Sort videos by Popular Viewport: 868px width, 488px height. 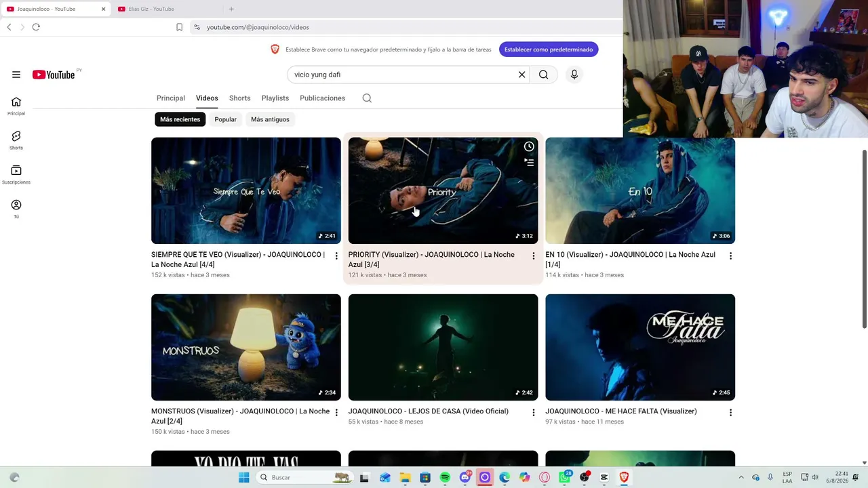[x=226, y=119]
